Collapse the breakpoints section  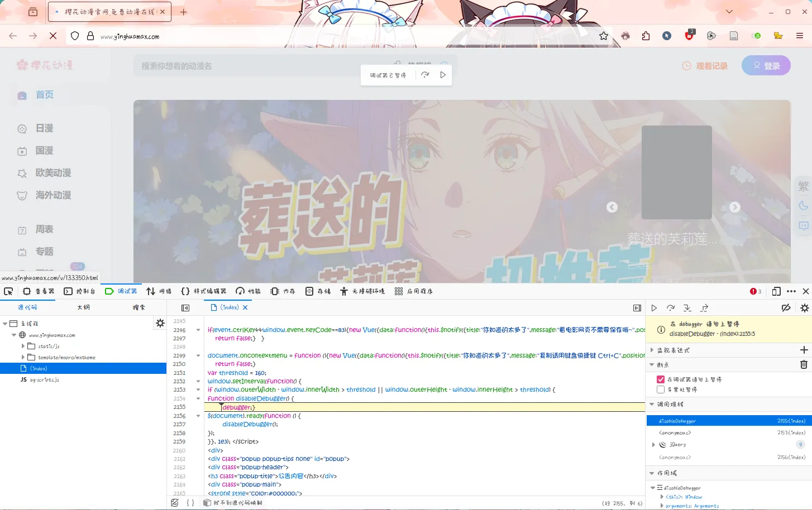(x=652, y=364)
